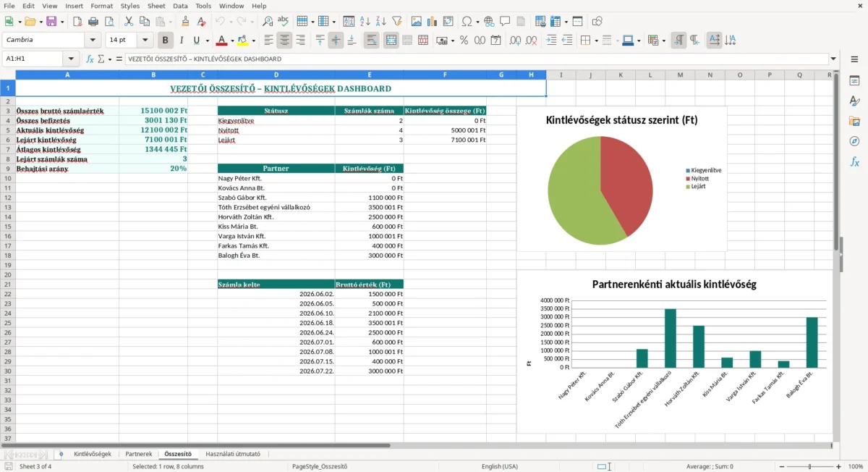This screenshot has width=868, height=472.
Task: Open Find and Replace icon
Action: pos(268,21)
